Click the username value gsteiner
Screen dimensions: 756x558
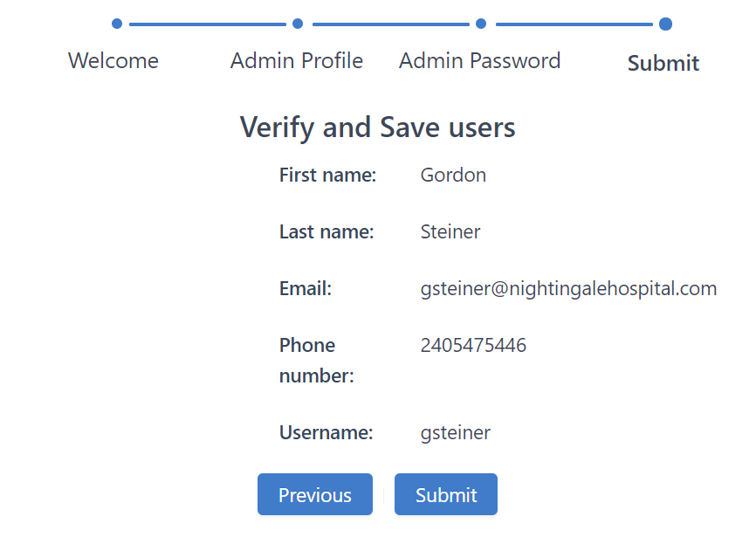[x=456, y=432]
